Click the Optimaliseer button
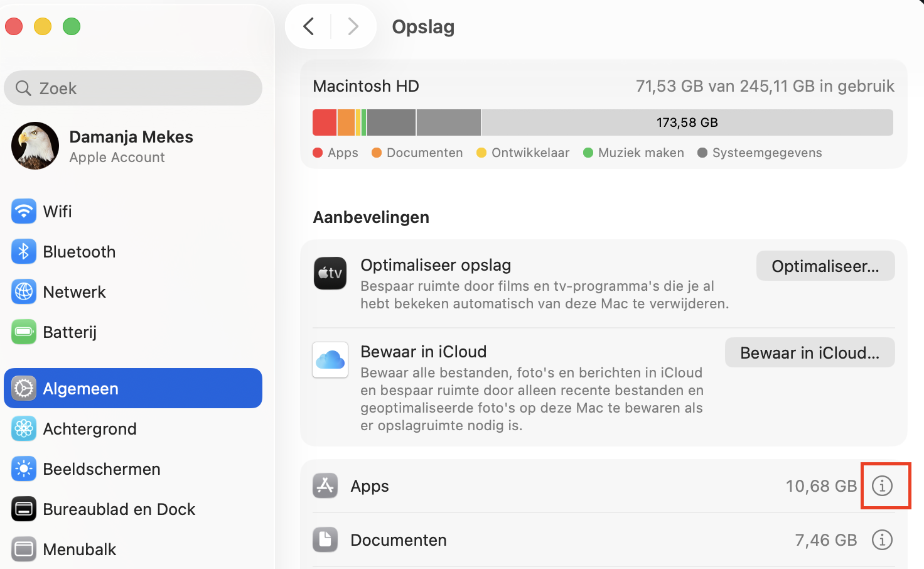924x569 pixels. [x=825, y=266]
